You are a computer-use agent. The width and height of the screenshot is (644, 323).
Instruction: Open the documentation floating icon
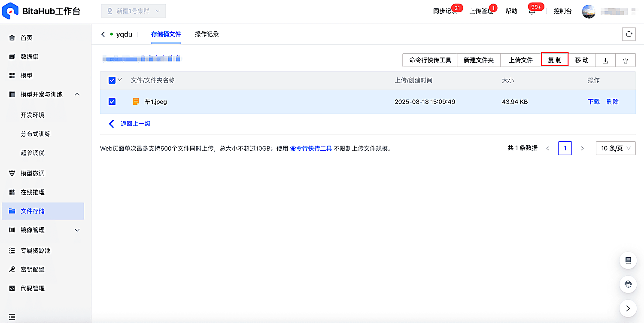[x=628, y=260]
